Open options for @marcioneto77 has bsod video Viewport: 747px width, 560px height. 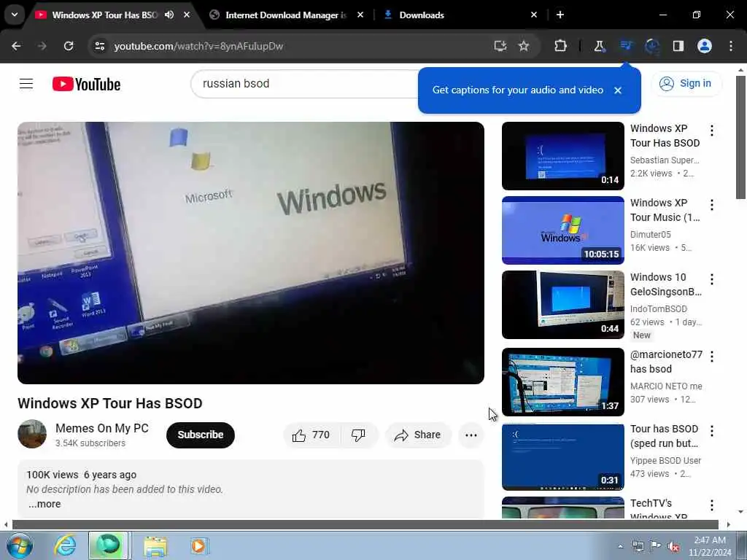(x=712, y=356)
